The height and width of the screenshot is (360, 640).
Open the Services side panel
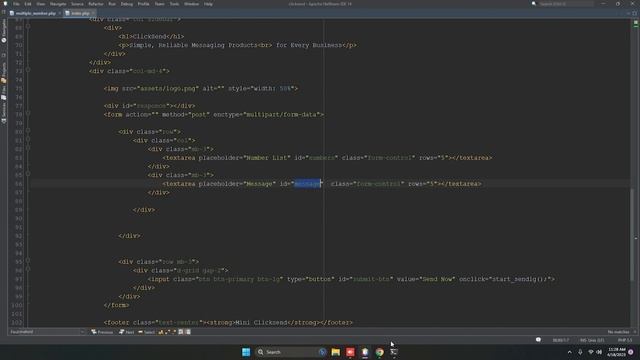coord(4,113)
